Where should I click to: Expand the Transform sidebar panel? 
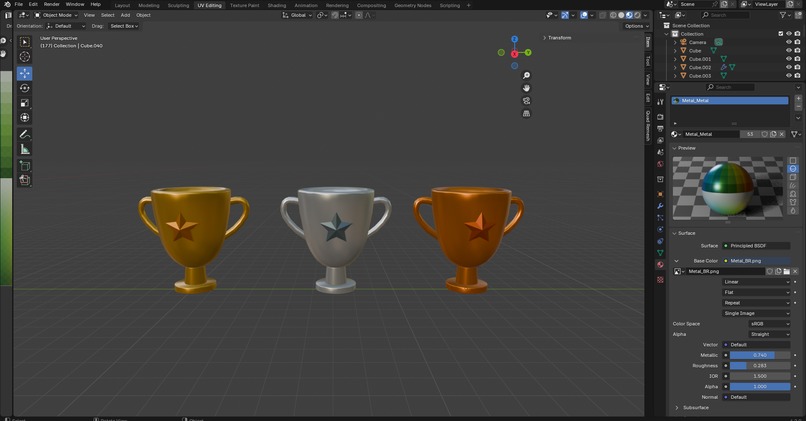pyautogui.click(x=557, y=38)
